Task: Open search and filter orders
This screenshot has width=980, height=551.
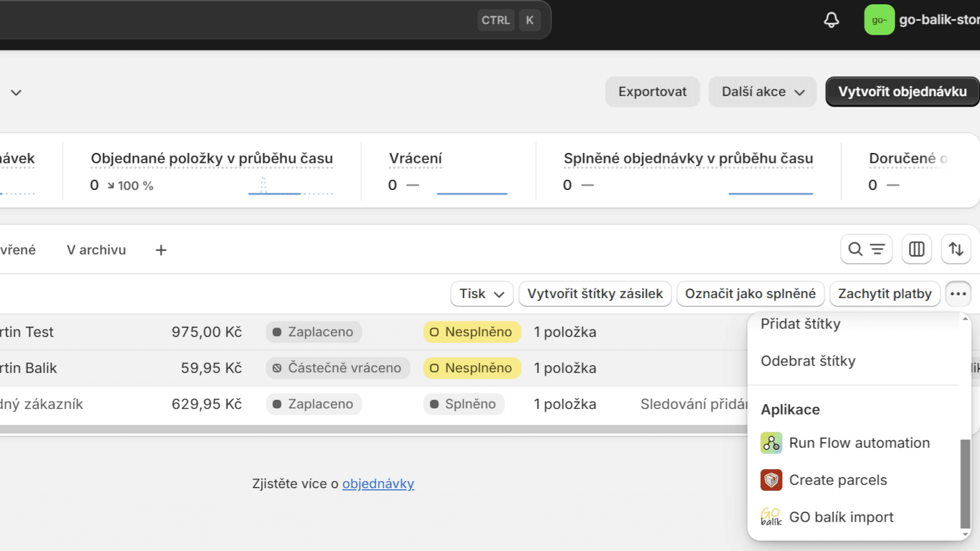Action: (x=866, y=249)
